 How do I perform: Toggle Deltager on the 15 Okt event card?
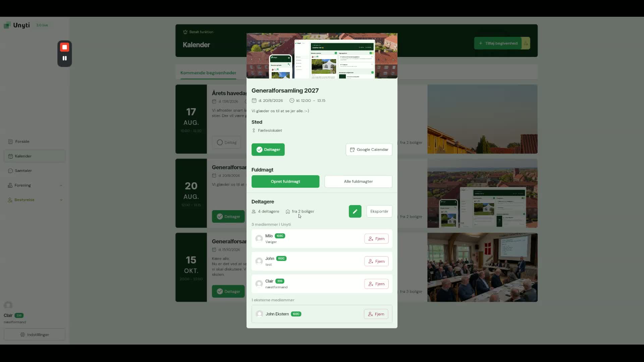[228, 291]
